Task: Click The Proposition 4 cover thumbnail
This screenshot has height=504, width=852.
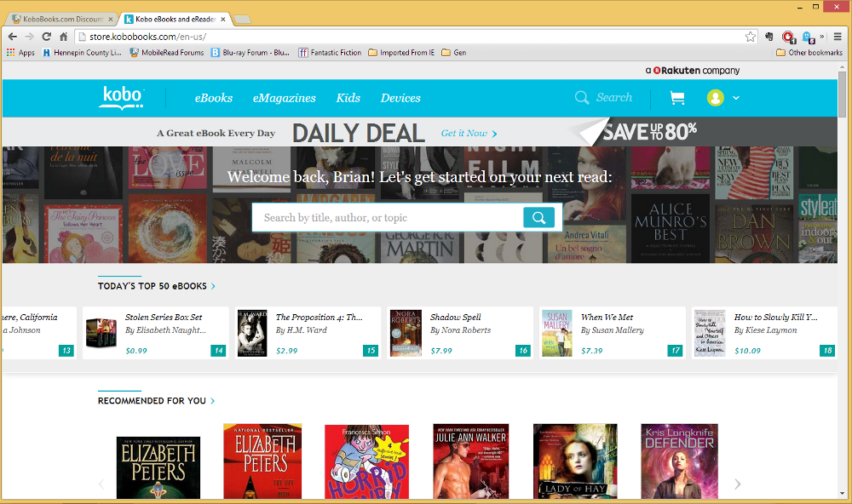Action: pos(252,333)
